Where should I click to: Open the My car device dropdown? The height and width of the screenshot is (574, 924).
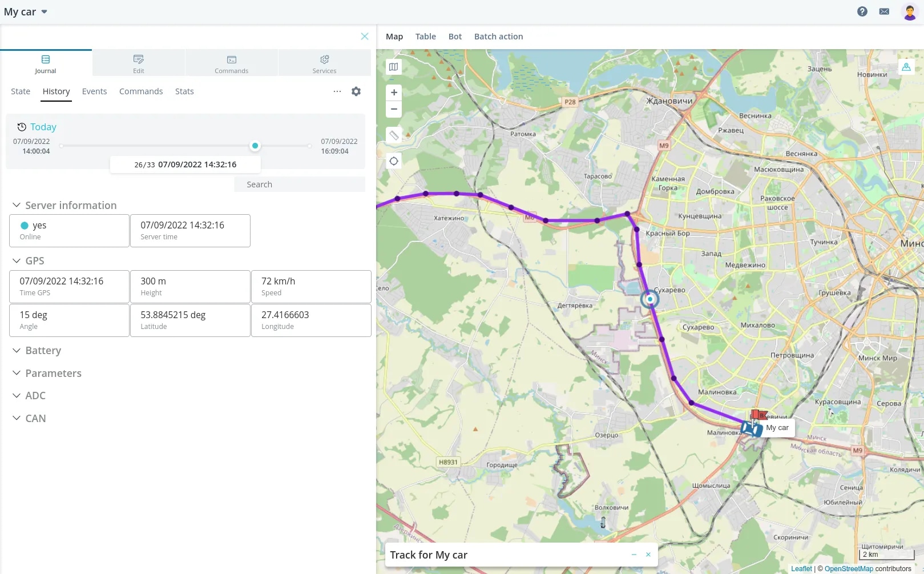(x=26, y=12)
